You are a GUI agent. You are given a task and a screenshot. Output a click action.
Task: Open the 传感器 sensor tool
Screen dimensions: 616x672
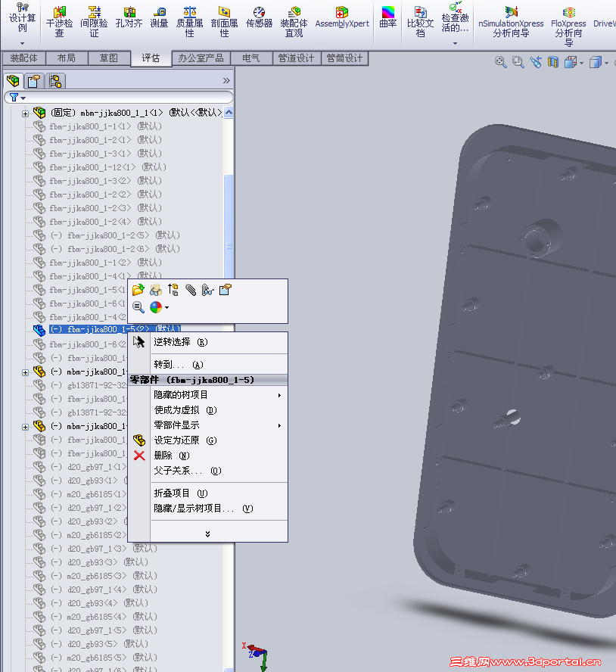(x=259, y=17)
